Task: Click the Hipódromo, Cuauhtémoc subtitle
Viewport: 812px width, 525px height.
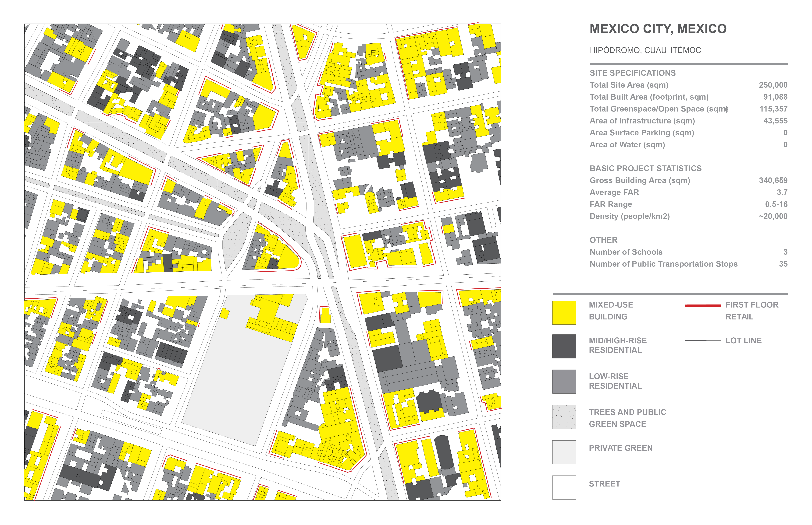Action: point(645,50)
